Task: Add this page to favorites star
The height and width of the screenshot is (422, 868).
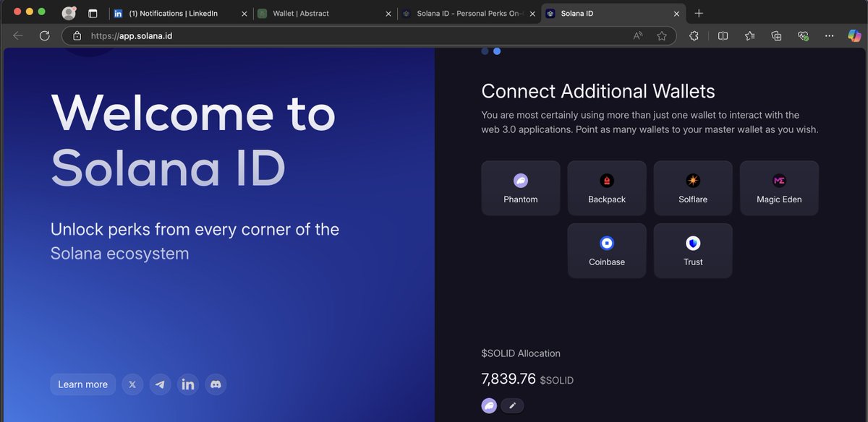Action: (x=662, y=35)
